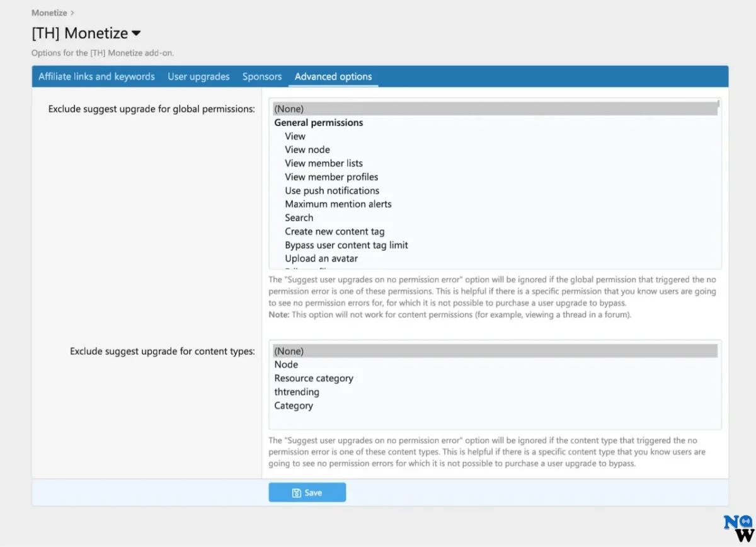
Task: Switch to the User upgrades tab
Action: pyautogui.click(x=198, y=76)
